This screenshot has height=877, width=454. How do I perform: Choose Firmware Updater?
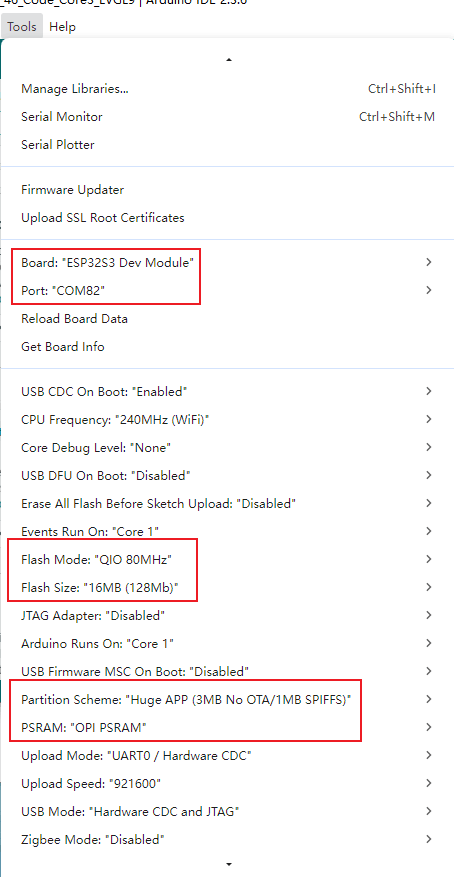[228, 190]
